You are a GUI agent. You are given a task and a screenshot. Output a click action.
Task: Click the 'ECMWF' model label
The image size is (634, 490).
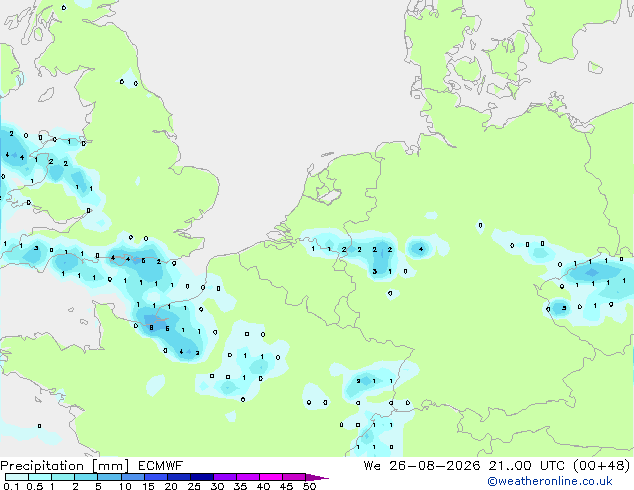161,466
